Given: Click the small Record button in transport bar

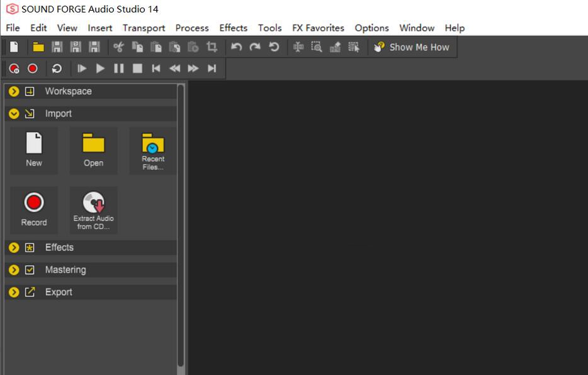Looking at the screenshot, I should (33, 69).
